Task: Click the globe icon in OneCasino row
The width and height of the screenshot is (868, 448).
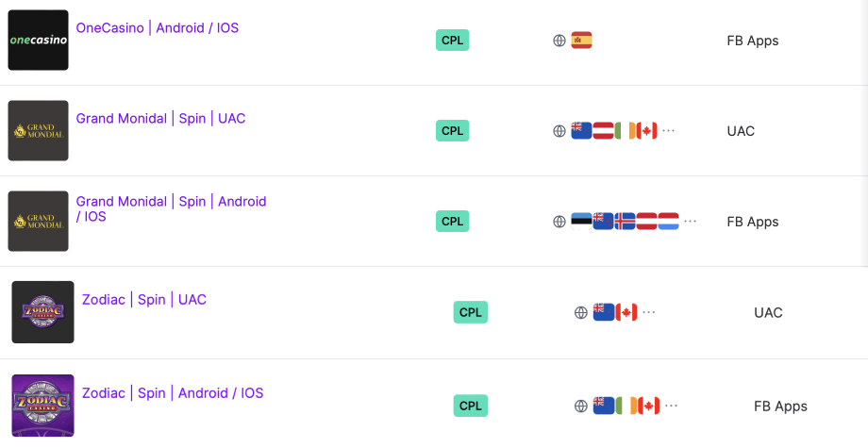Action: click(559, 41)
